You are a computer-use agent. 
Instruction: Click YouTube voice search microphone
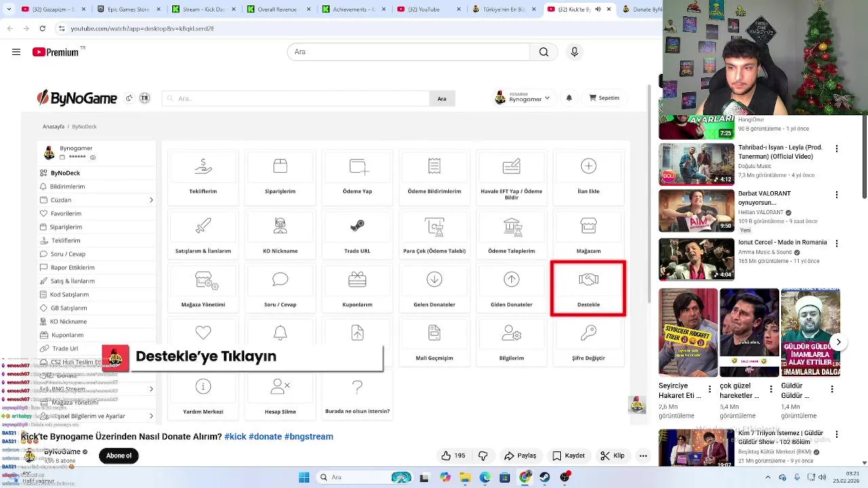[574, 52]
